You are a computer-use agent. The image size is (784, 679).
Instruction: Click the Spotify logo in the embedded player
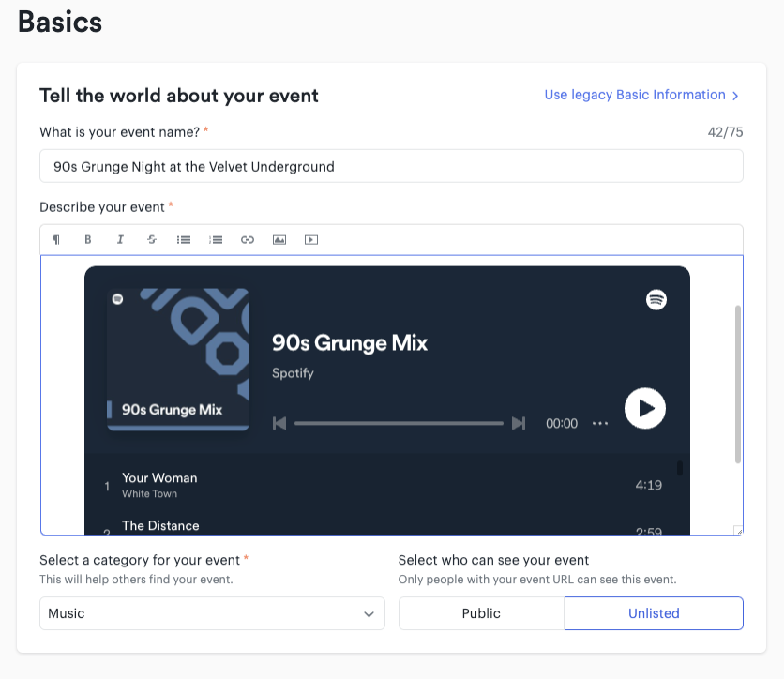coord(656,299)
